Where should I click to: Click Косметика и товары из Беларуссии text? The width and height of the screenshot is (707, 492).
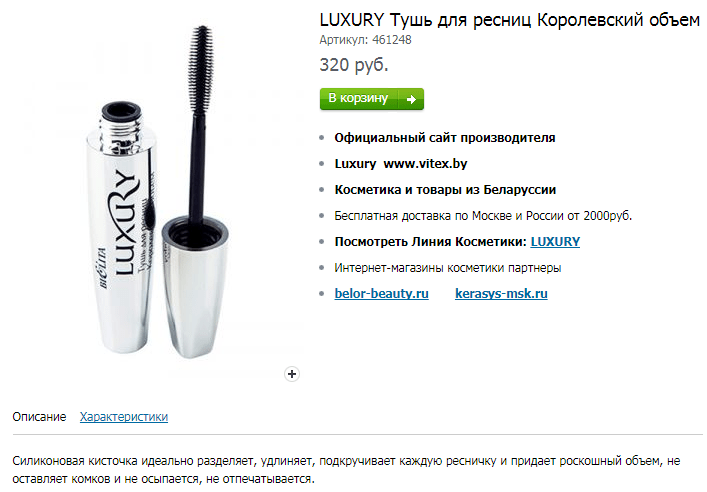[x=445, y=190]
